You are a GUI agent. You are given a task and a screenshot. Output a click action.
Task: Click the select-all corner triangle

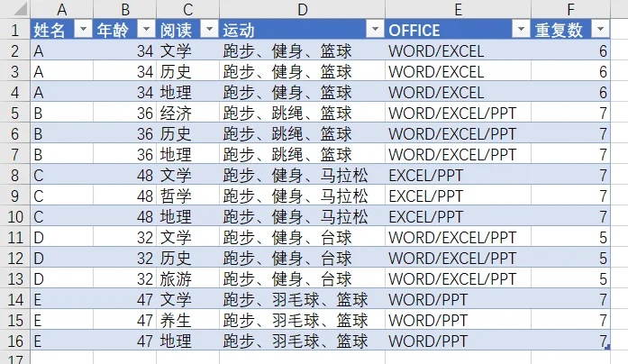click(20, 10)
